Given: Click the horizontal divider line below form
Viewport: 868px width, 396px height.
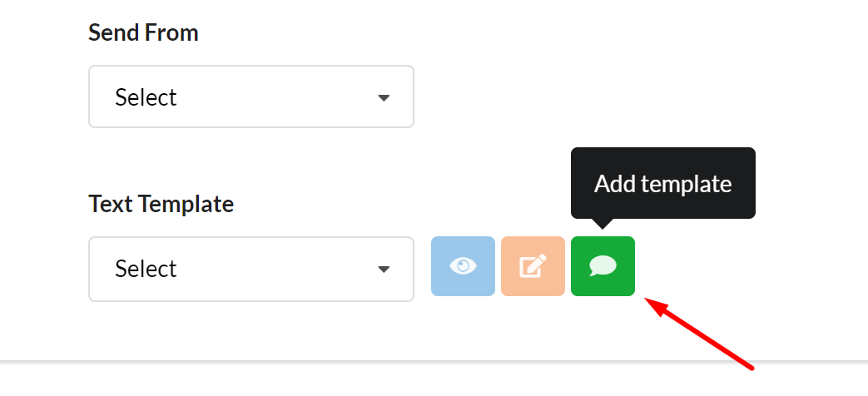Looking at the screenshot, I should [434, 362].
